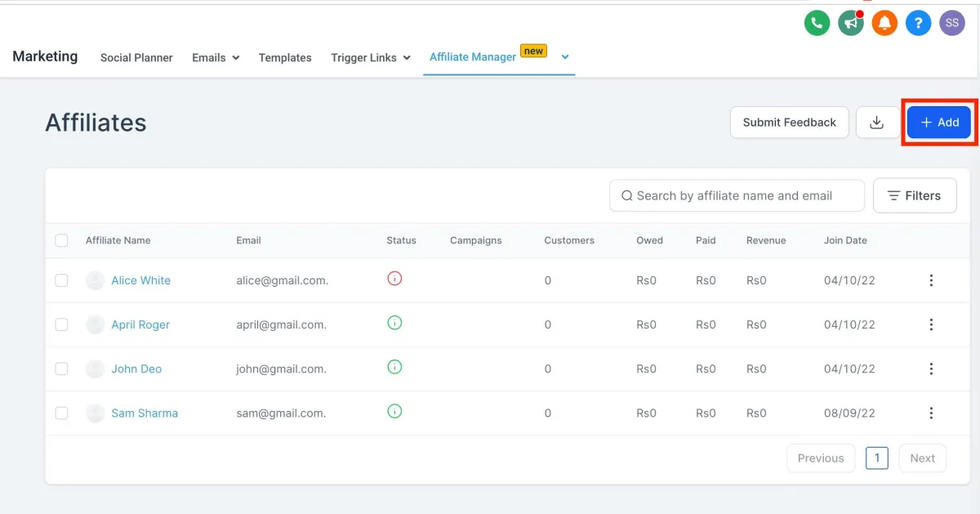Select the checkbox for Sam Sharma
This screenshot has width=980, height=514.
[61, 413]
